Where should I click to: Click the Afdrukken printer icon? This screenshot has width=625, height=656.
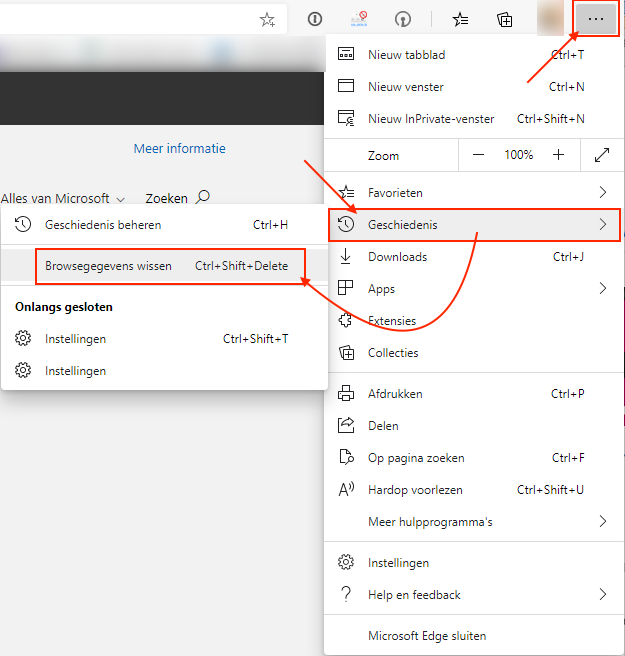(346, 393)
